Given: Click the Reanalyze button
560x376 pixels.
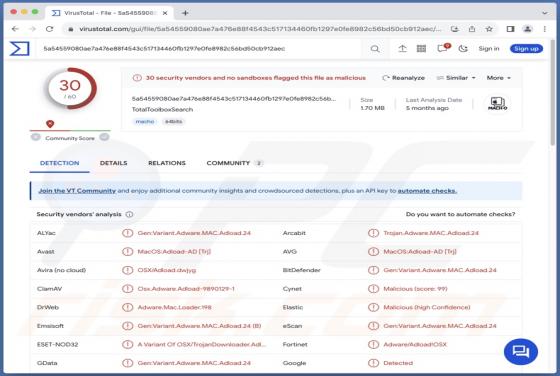Looking at the screenshot, I should [404, 78].
